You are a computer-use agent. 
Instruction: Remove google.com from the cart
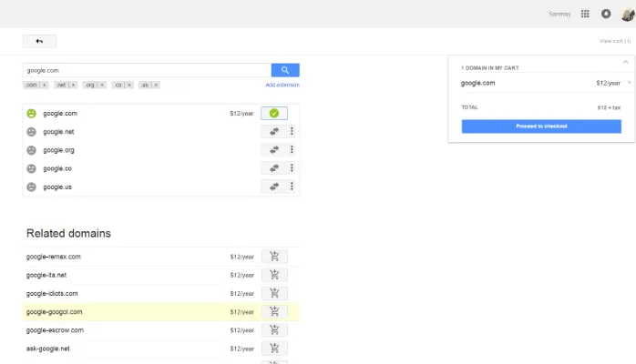[629, 83]
